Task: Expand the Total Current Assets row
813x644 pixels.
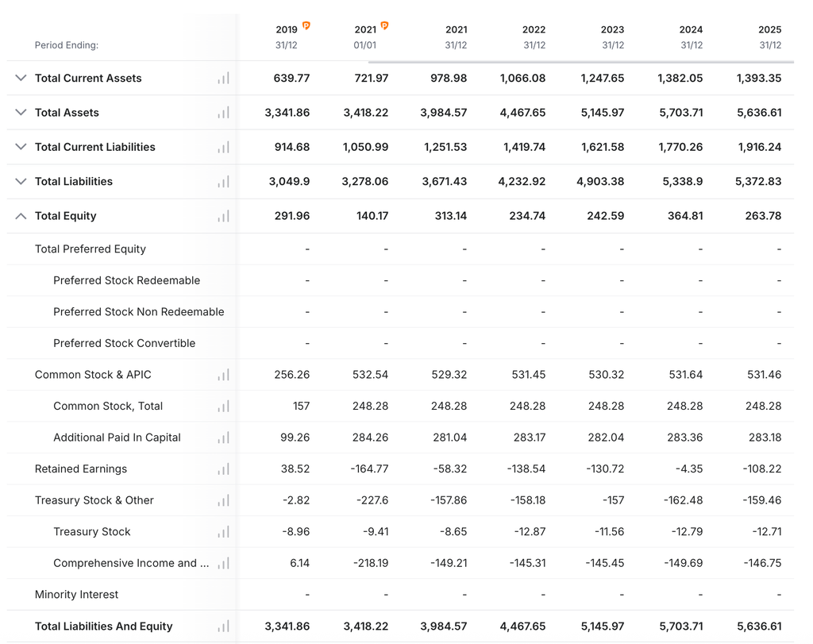Action: click(x=21, y=79)
